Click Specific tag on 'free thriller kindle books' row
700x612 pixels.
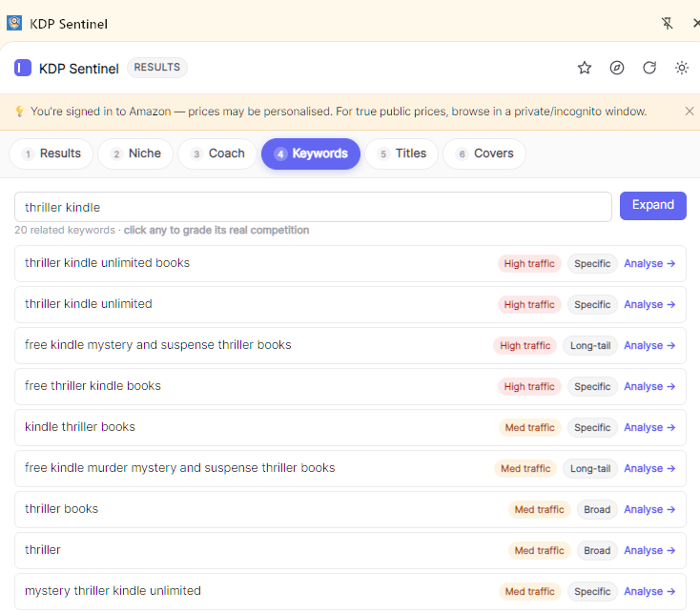pyautogui.click(x=592, y=387)
